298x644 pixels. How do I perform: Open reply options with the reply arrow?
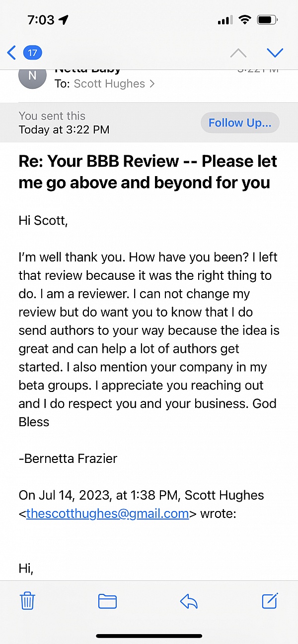[189, 601]
